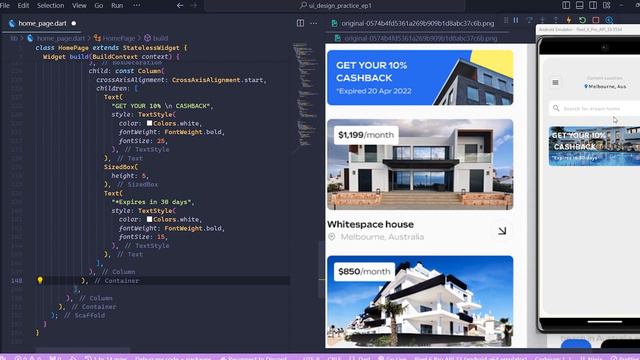Click the green hot restart icon
640x360 pixels.
click(582, 20)
